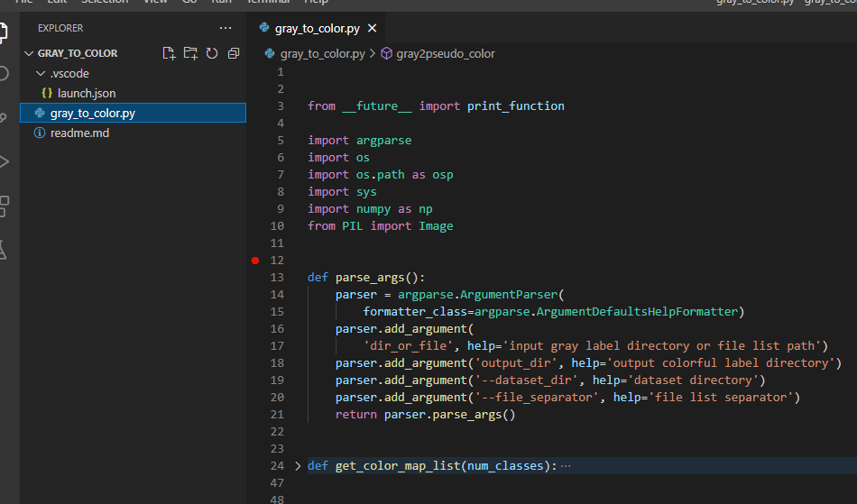Viewport: 857px width, 504px height.
Task: Click the New File icon in Explorer
Action: 169,53
